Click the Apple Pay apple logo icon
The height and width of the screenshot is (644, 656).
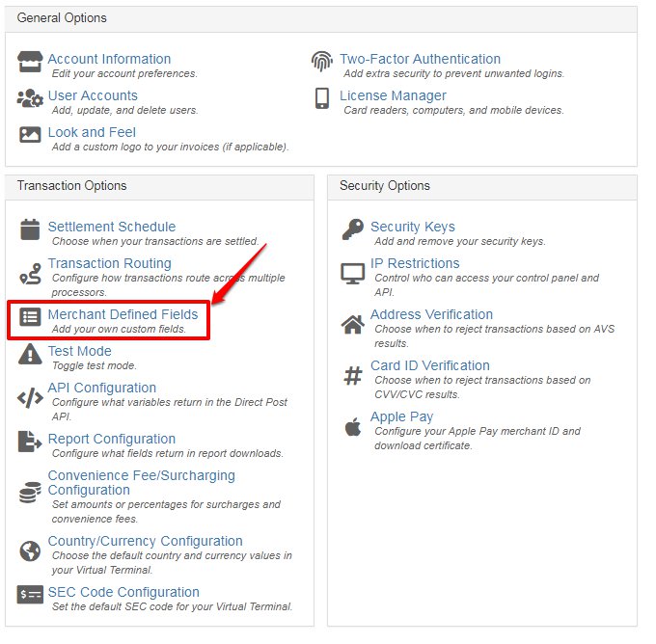point(353,426)
